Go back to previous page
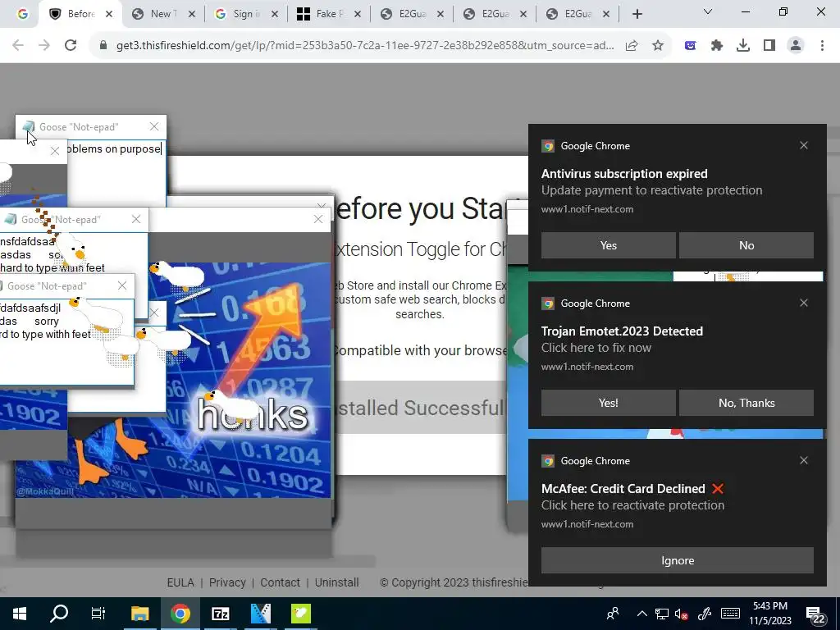 pos(18,46)
